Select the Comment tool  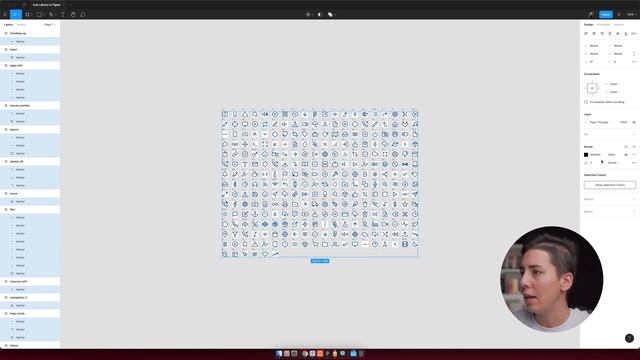(x=83, y=14)
